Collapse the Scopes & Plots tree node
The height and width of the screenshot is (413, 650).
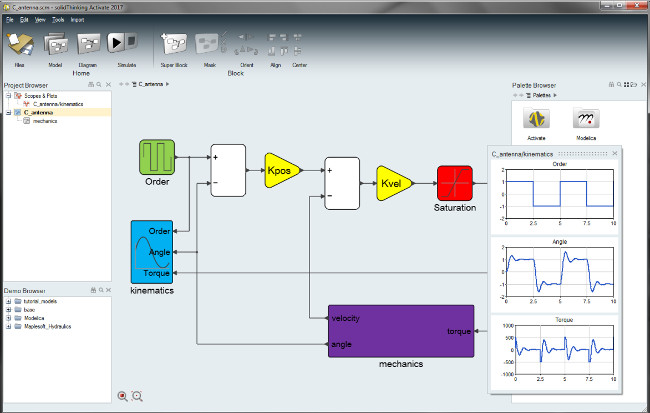(x=8, y=96)
